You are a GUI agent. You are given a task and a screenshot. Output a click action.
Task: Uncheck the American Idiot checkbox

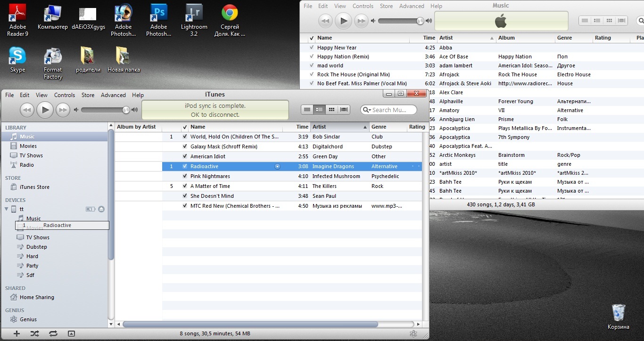(185, 156)
